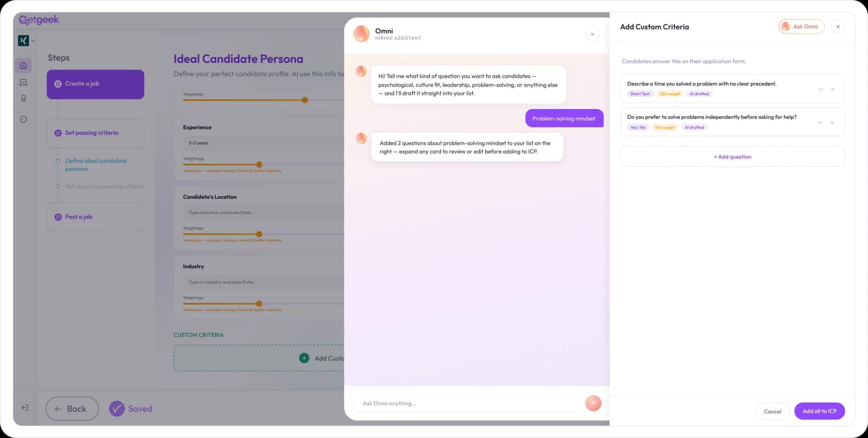Cancel adding custom criteria
The height and width of the screenshot is (438, 868).
[772, 411]
